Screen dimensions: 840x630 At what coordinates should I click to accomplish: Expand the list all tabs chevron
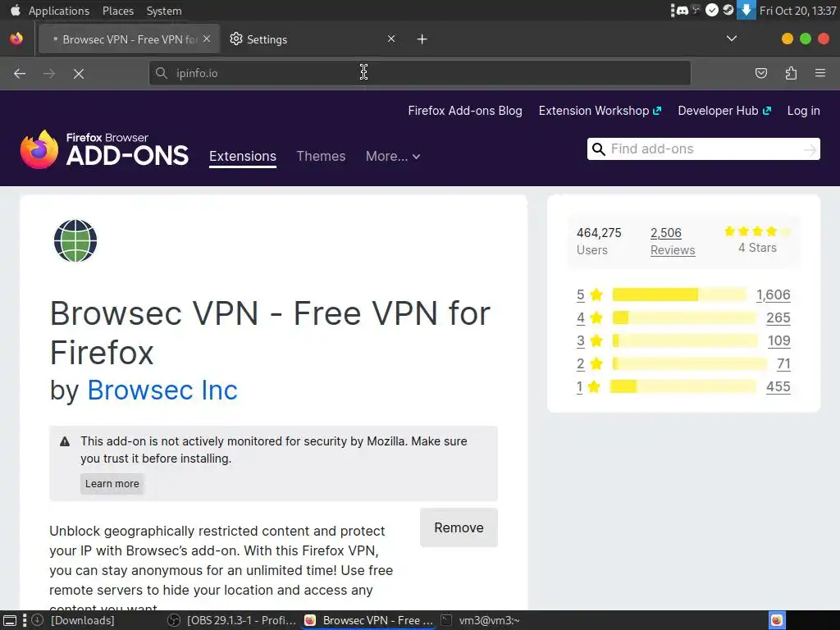(x=731, y=39)
